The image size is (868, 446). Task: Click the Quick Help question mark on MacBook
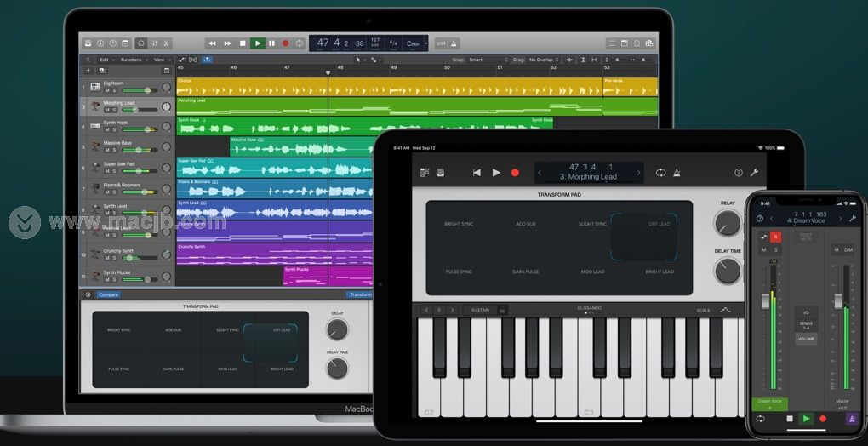click(113, 43)
